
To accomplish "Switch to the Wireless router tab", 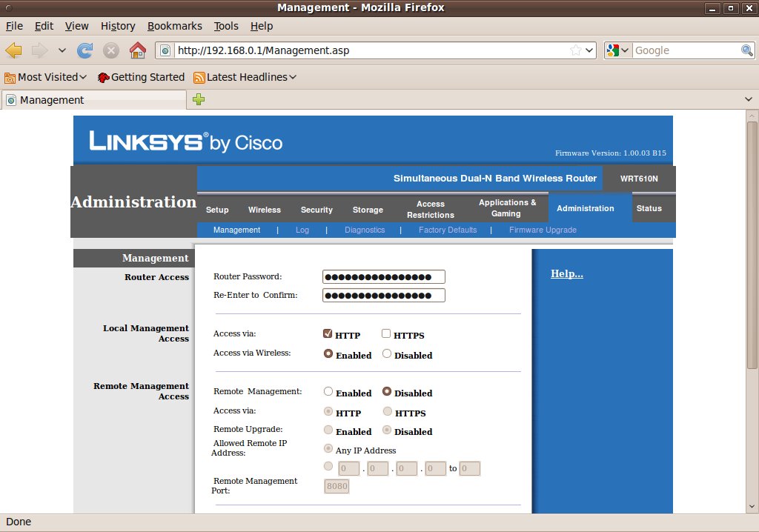I will coord(264,210).
